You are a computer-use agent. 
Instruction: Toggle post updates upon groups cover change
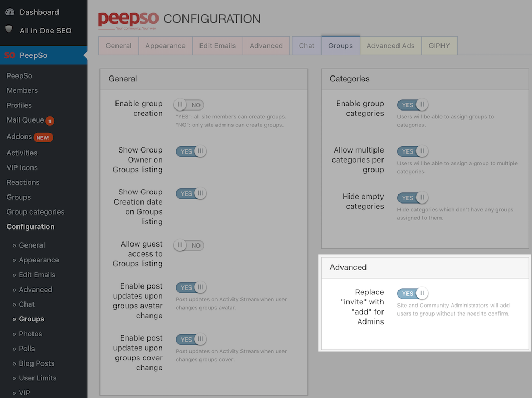(x=191, y=339)
